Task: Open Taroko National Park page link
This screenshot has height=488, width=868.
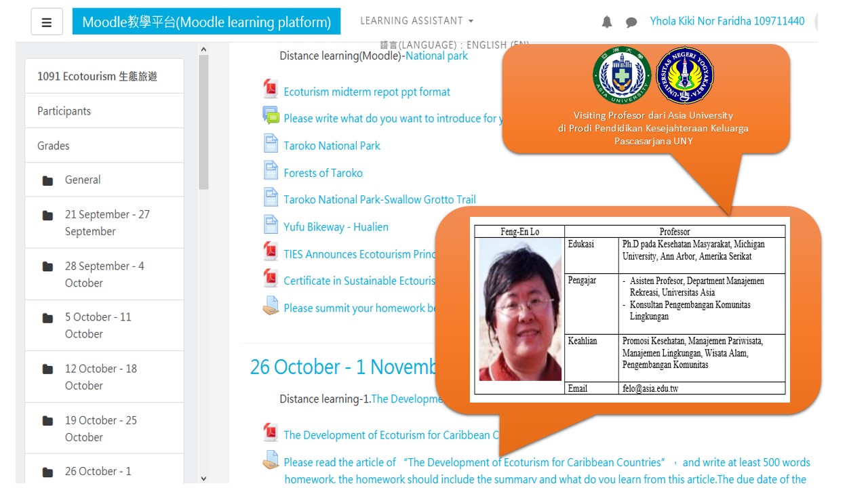Action: [x=332, y=146]
